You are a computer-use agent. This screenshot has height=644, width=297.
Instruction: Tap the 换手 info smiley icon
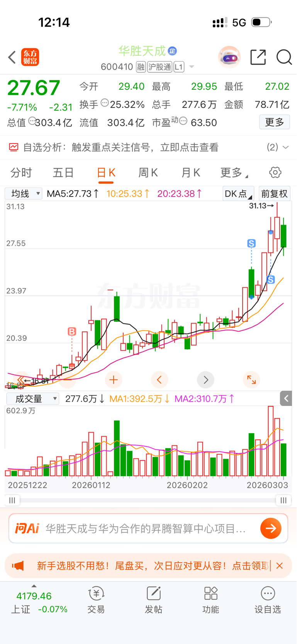[x=105, y=103]
